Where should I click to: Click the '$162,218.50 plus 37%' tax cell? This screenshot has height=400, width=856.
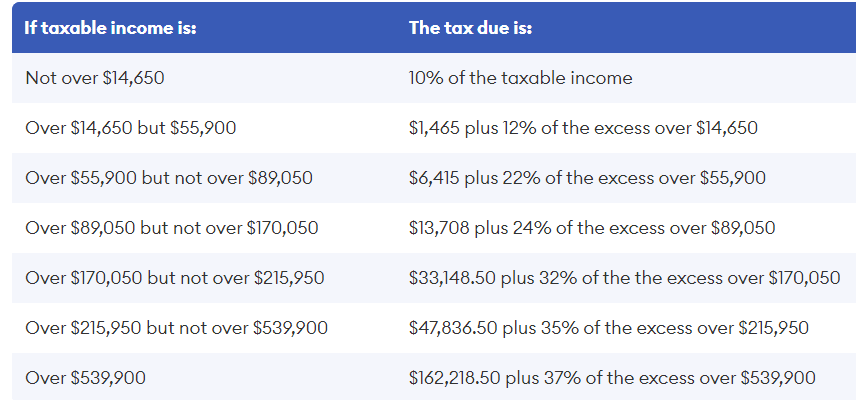tap(612, 378)
